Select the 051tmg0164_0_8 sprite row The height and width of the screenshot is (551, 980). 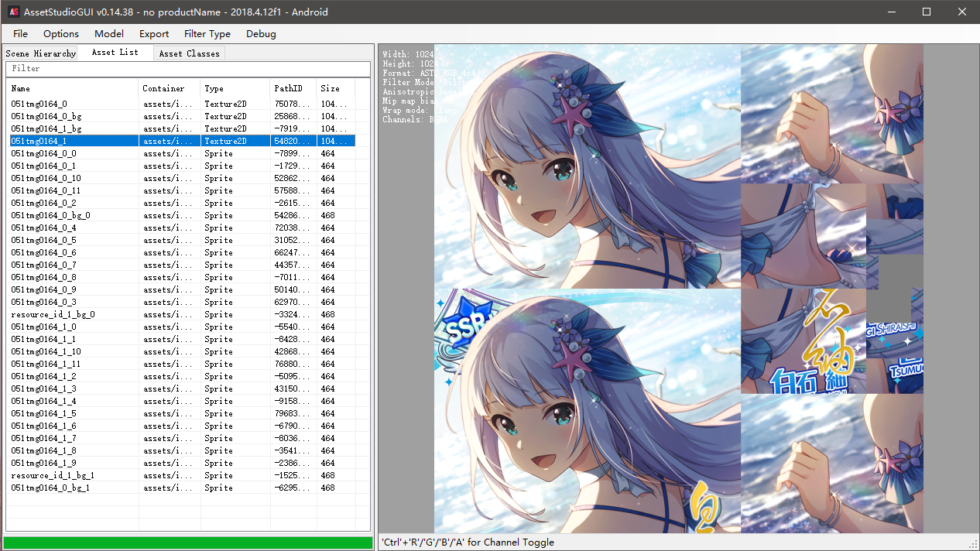(x=182, y=277)
